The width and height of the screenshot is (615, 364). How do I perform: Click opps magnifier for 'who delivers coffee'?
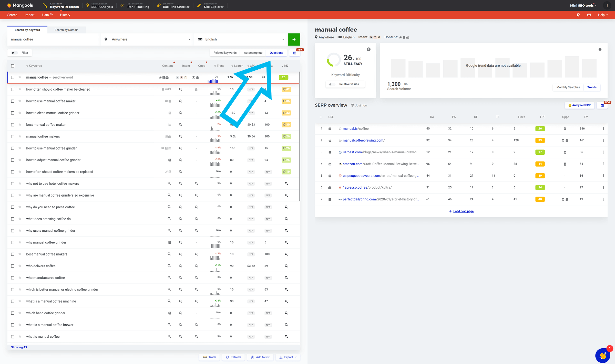click(x=196, y=266)
